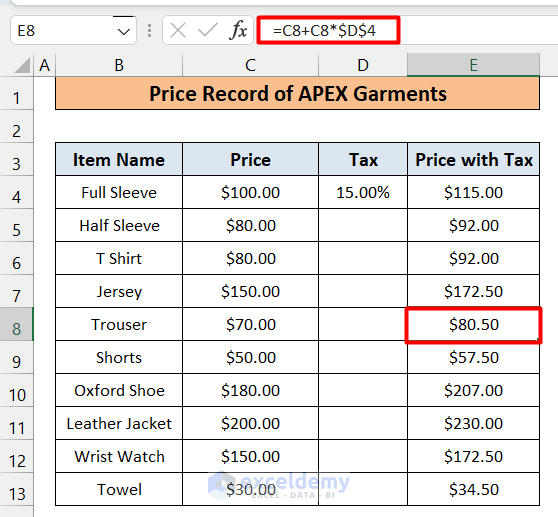Select the $34.50 cell
Screen dimensions: 558x517
pyautogui.click(x=473, y=489)
